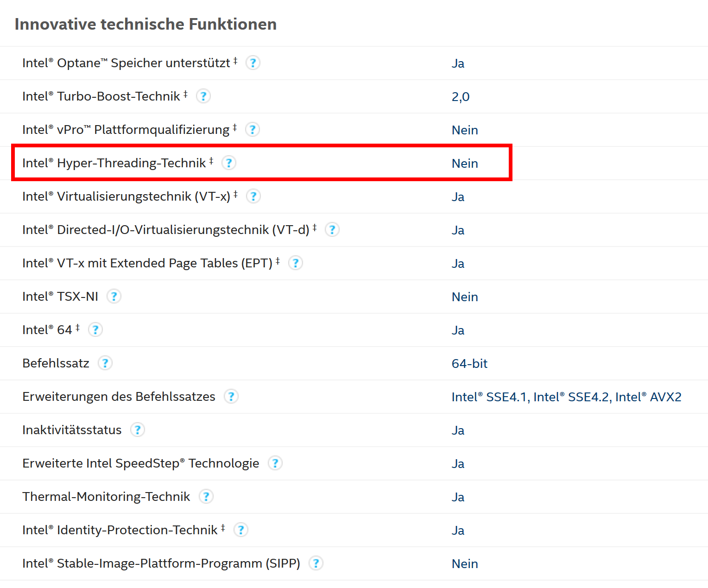This screenshot has width=708, height=588.
Task: Select 'Intel SSE4.1, Intel SSE4.2, Intel AVX2' value
Action: (x=566, y=397)
